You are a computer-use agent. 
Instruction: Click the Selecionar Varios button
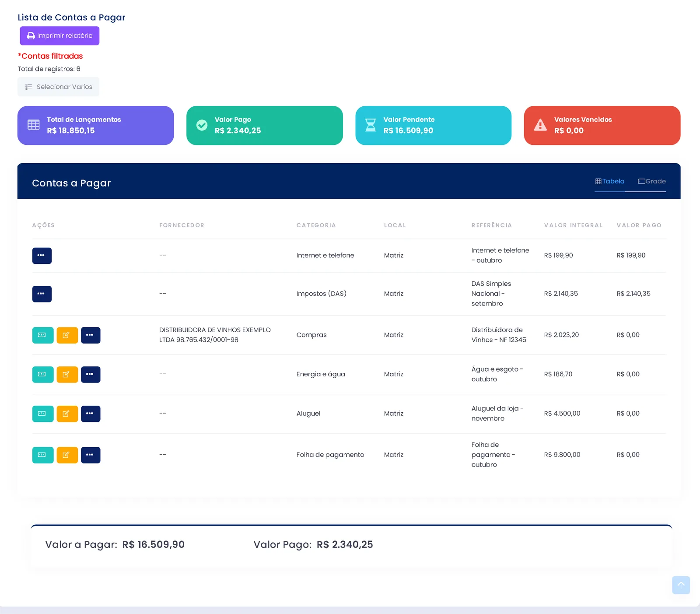click(59, 87)
